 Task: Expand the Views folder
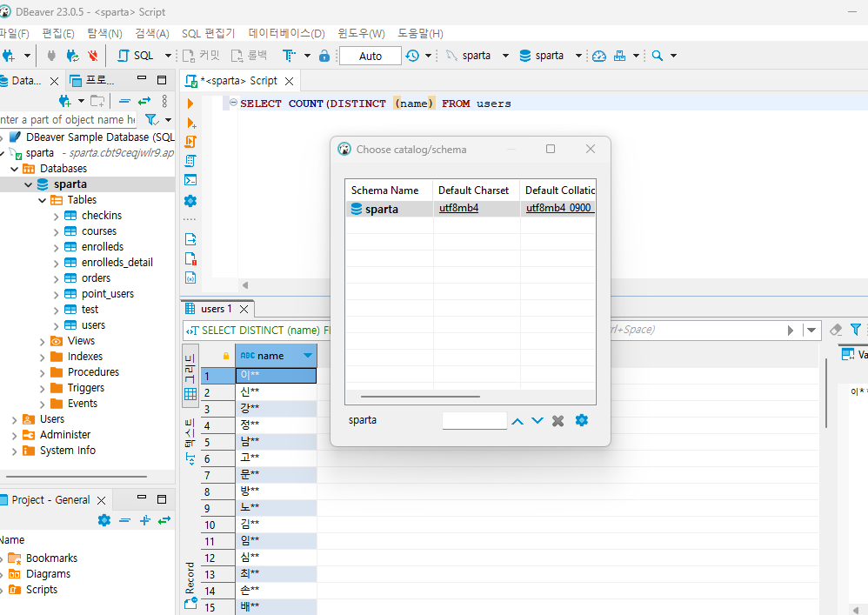click(42, 342)
